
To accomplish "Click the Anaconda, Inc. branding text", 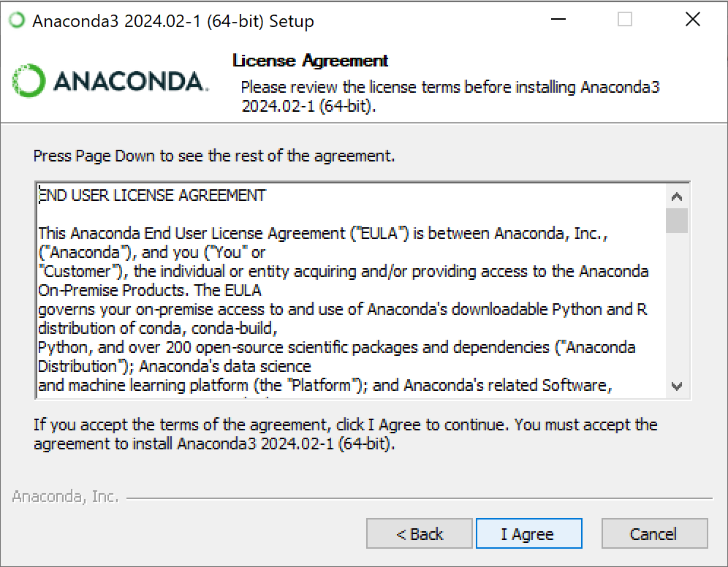I will tap(65, 497).
